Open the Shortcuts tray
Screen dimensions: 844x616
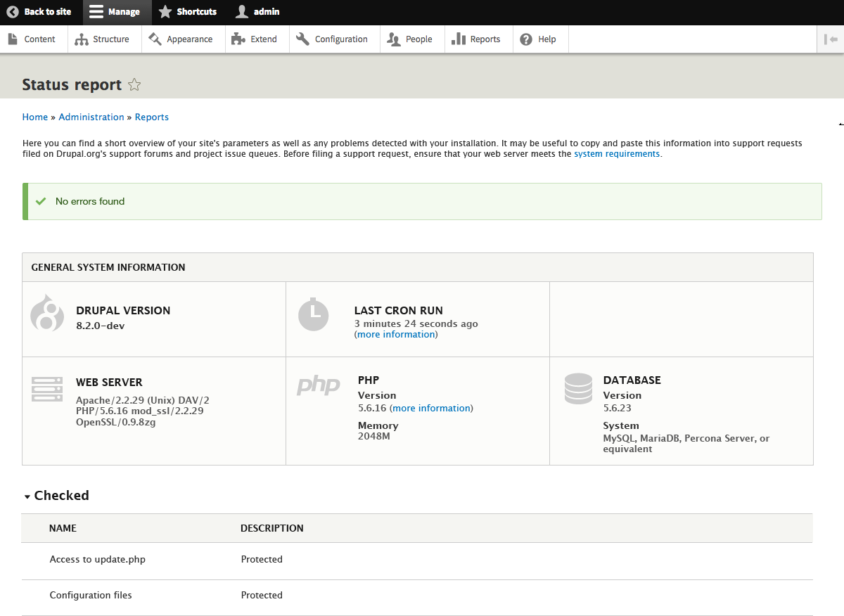[188, 12]
